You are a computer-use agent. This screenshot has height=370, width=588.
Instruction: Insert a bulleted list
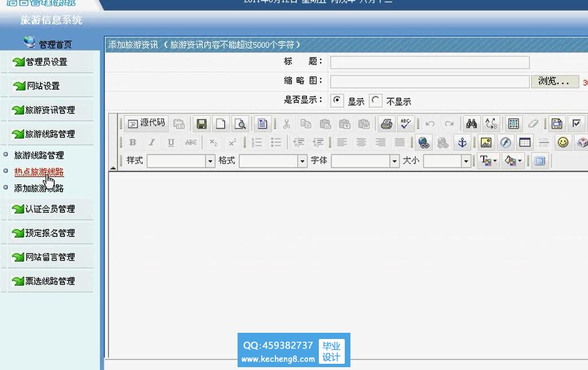click(x=276, y=143)
